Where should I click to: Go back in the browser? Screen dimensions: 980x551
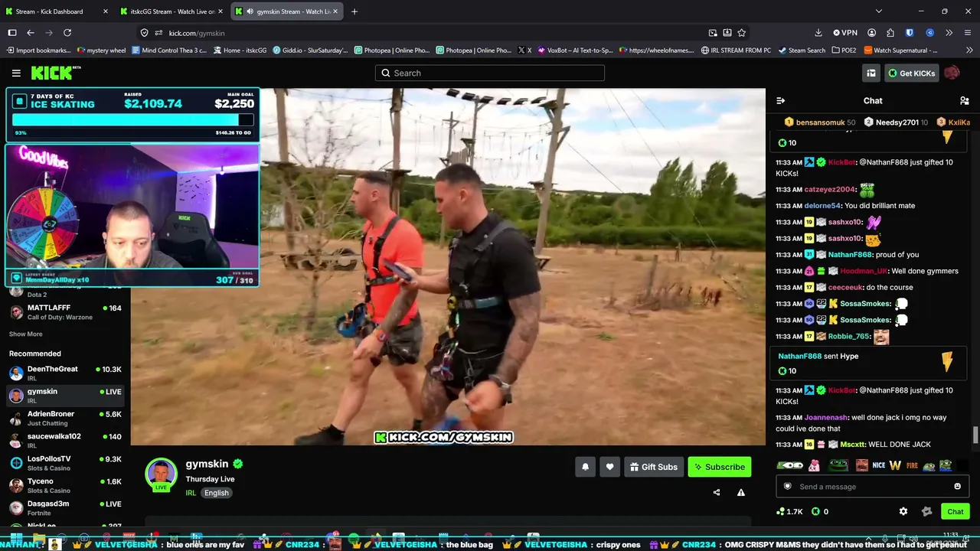pyautogui.click(x=31, y=33)
